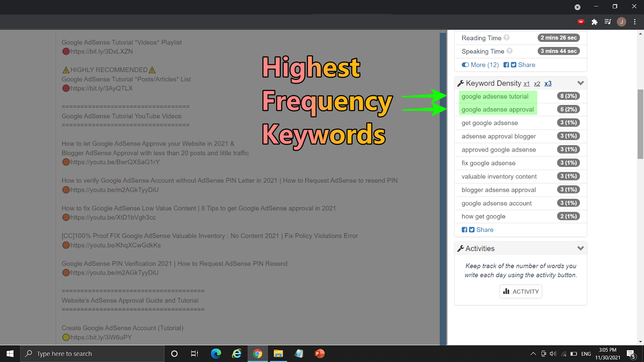The height and width of the screenshot is (362, 644).
Task: Launch Microsoft Edge from taskbar
Action: (216, 354)
